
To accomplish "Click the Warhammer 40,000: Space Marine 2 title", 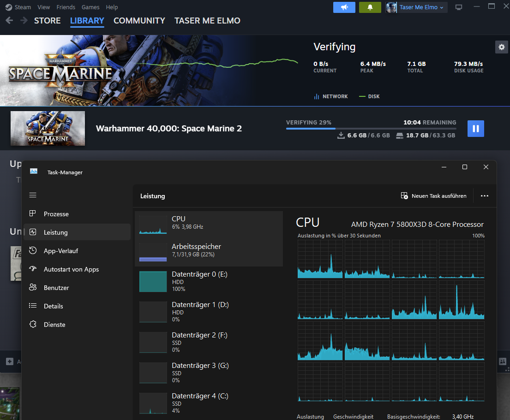I will [169, 129].
